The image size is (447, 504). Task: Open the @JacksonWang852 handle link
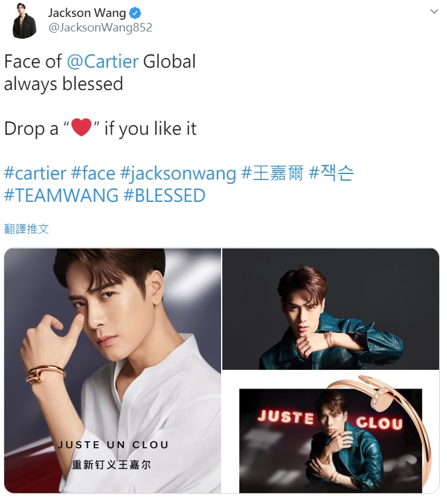[100, 28]
